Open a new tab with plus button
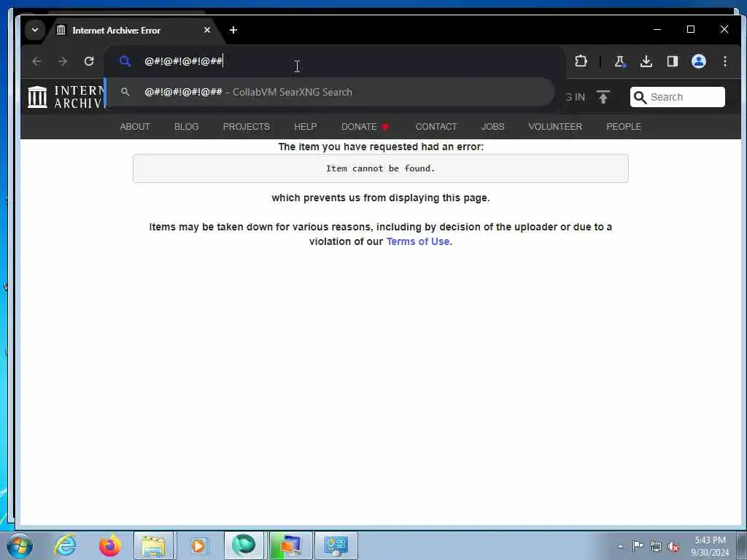Image resolution: width=747 pixels, height=560 pixels. tap(233, 30)
